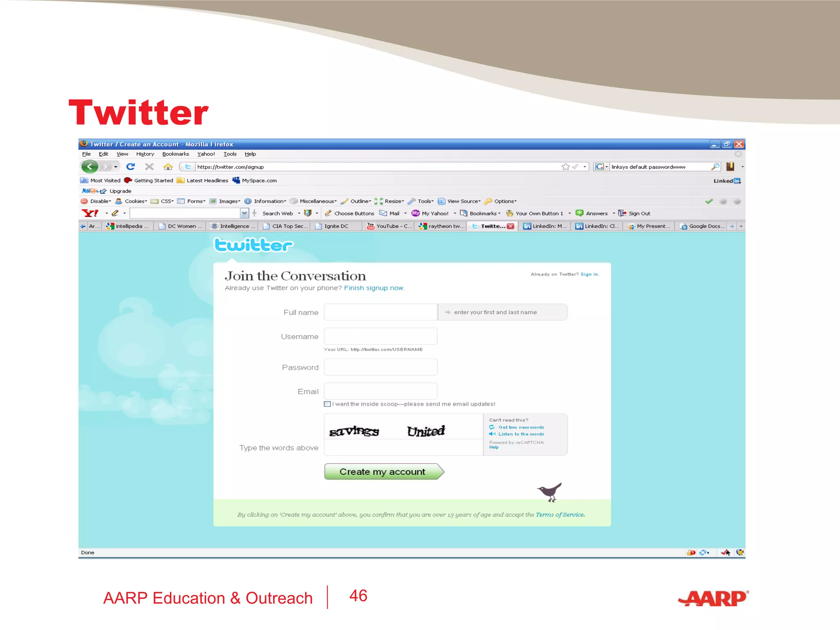
Task: Bookmark page with star icon
Action: pos(565,167)
